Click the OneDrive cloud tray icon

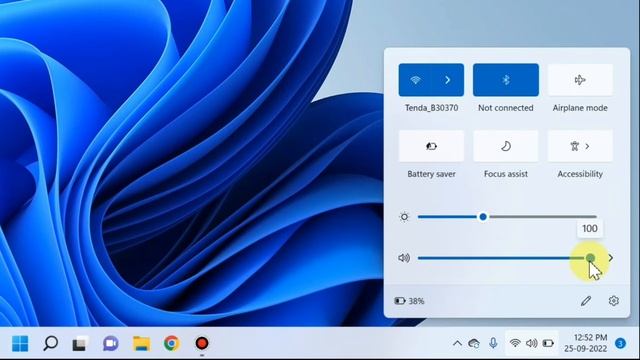click(x=474, y=344)
